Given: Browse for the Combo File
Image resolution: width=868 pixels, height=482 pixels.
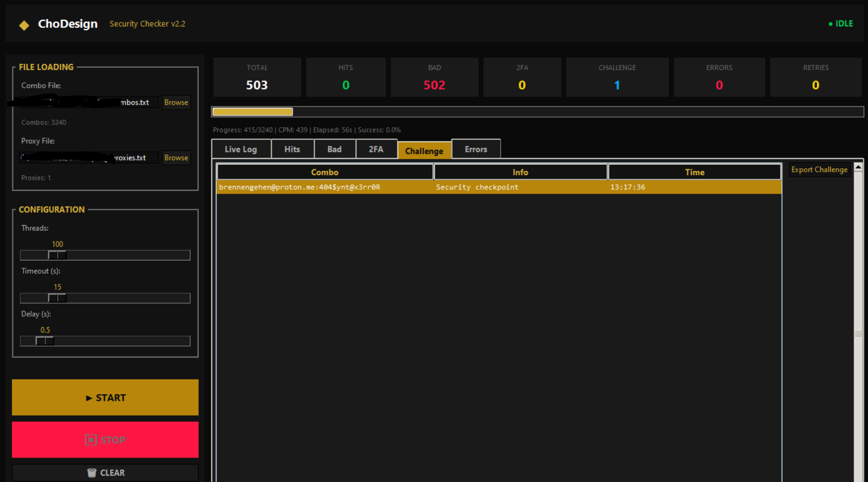Looking at the screenshot, I should [x=176, y=102].
